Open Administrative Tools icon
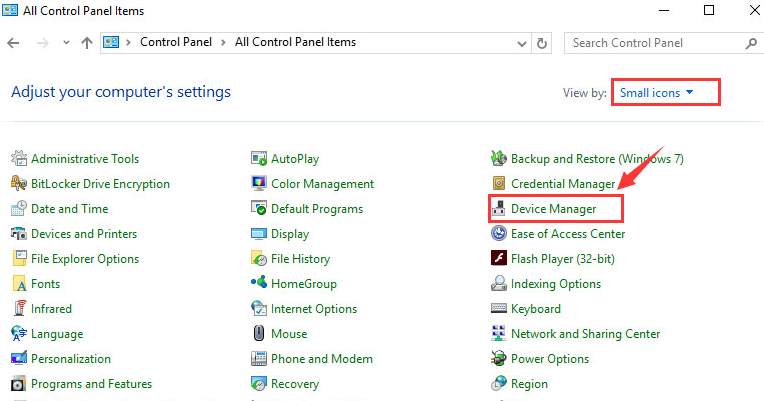The height and width of the screenshot is (401, 764). point(19,158)
